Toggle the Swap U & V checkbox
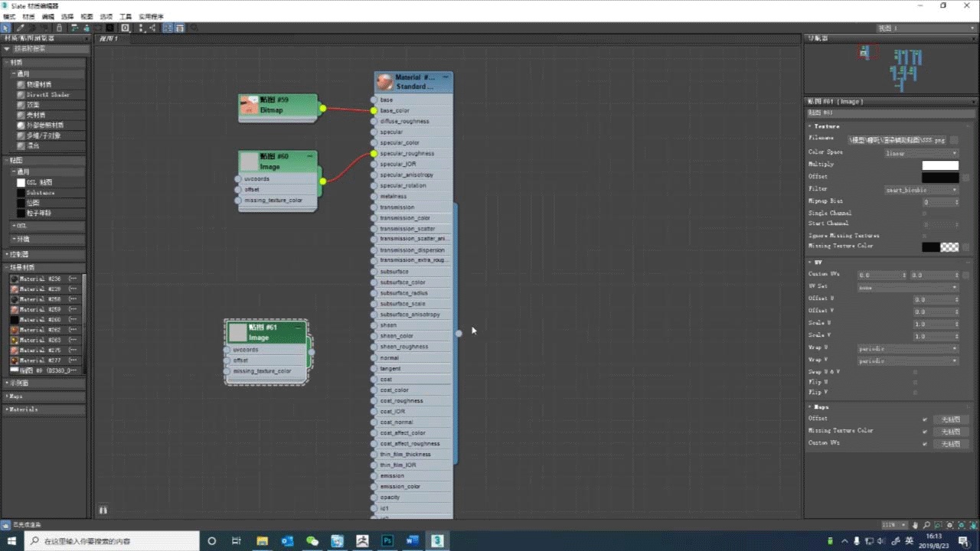Screen dimensions: 980x551 915,372
